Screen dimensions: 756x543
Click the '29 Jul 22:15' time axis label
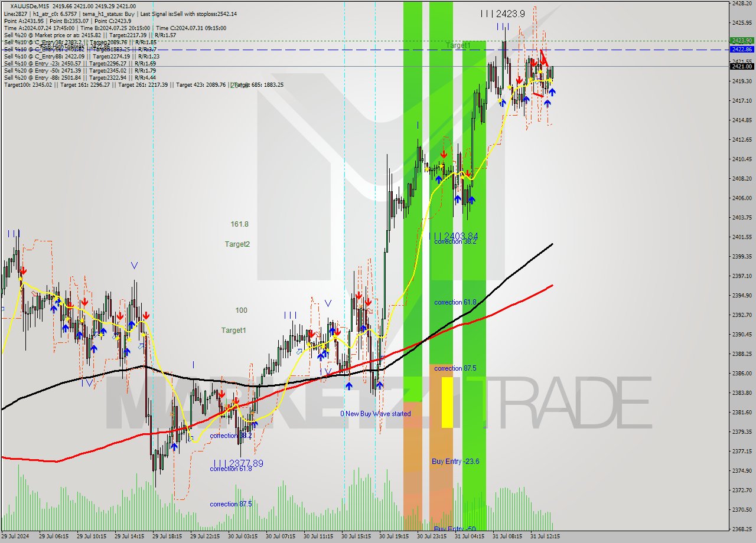click(x=205, y=537)
